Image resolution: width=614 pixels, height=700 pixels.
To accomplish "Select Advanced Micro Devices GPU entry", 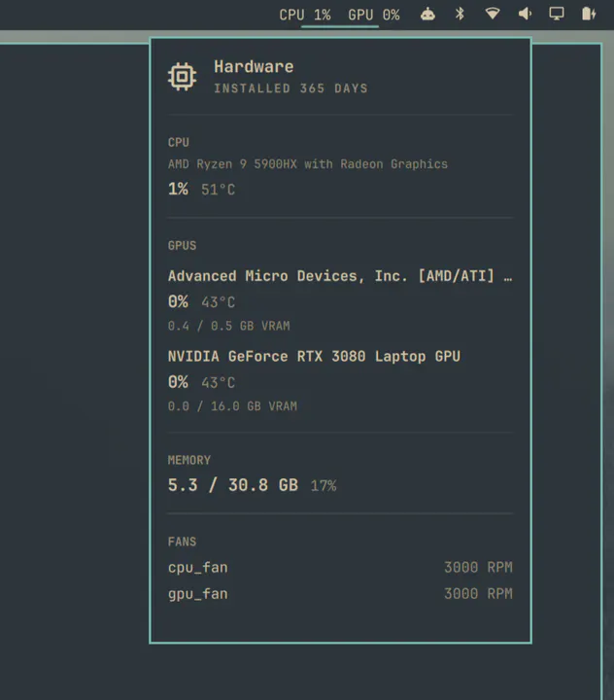I will pyautogui.click(x=340, y=276).
